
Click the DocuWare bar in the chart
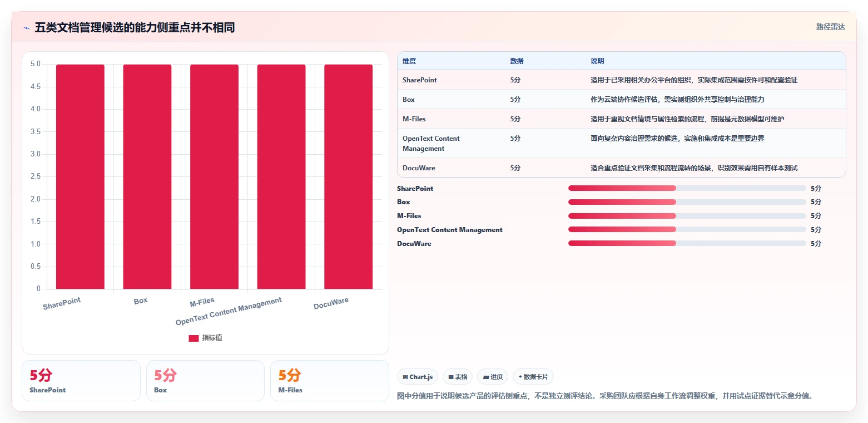(x=348, y=177)
